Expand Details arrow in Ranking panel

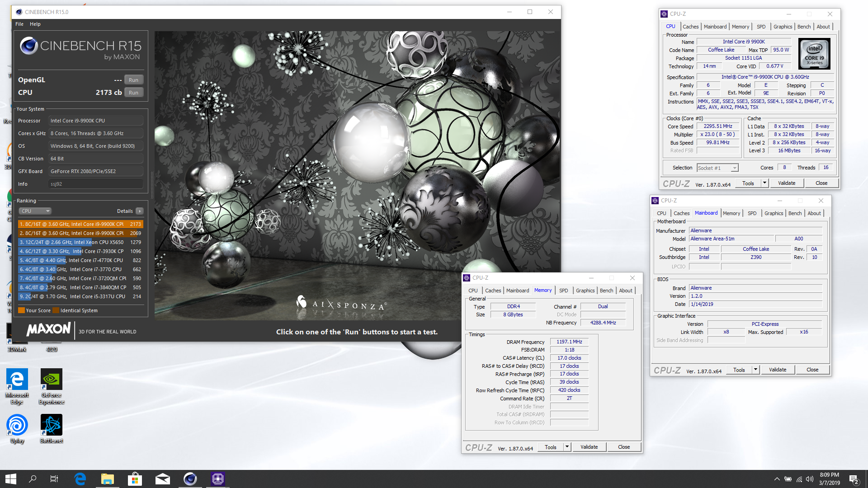tap(140, 211)
